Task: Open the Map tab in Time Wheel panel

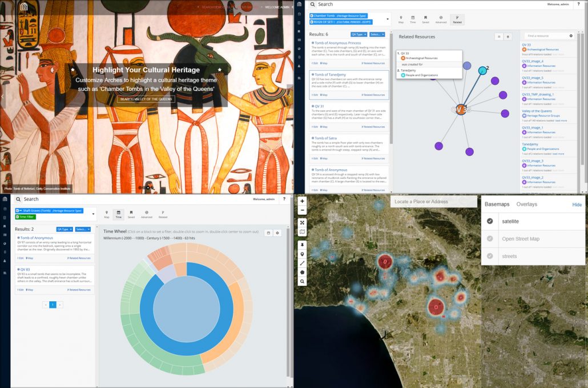Action: click(x=107, y=214)
